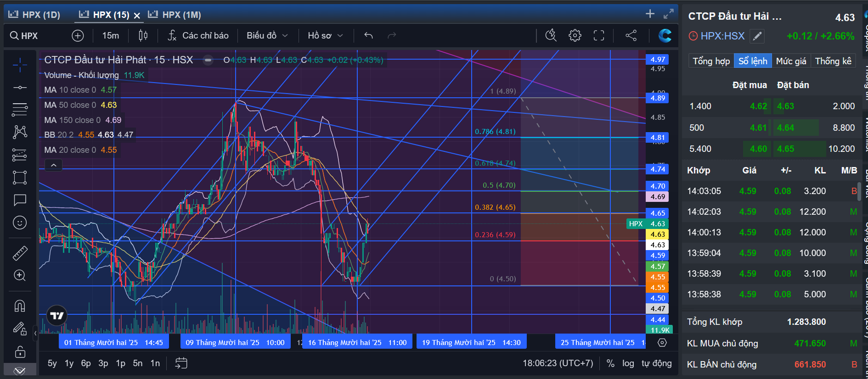Expand the Hồ sơ dropdown
868x379 pixels.
326,36
